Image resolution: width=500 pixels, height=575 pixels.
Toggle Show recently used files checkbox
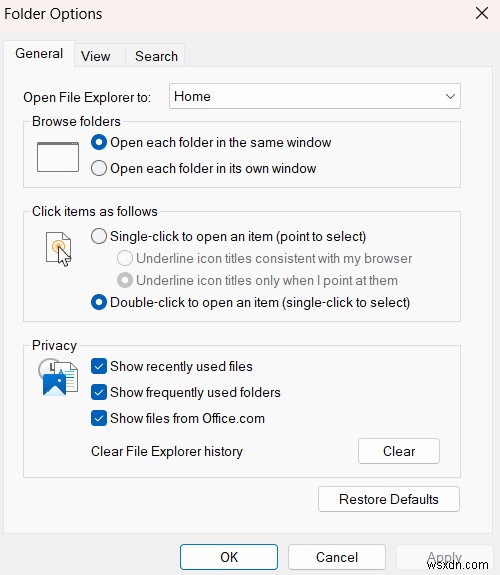[x=99, y=366]
